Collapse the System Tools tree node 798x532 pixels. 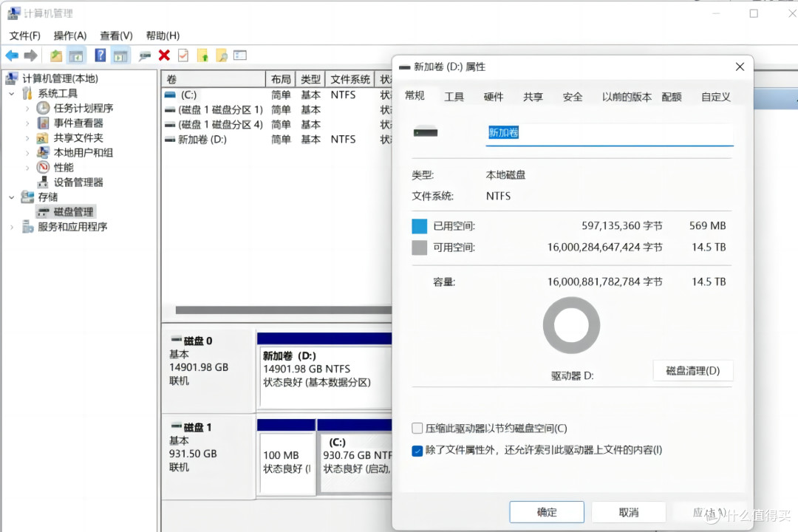12,94
